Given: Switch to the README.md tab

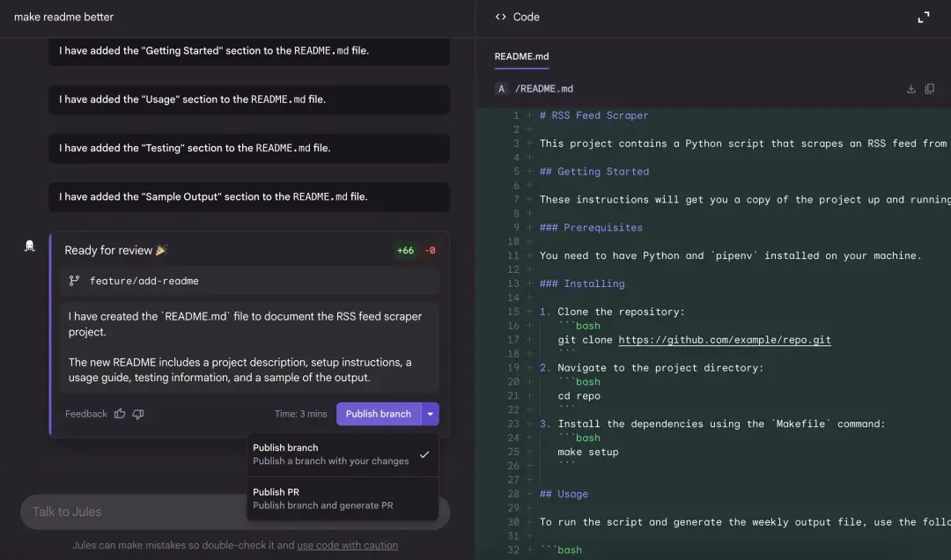Looking at the screenshot, I should (521, 56).
